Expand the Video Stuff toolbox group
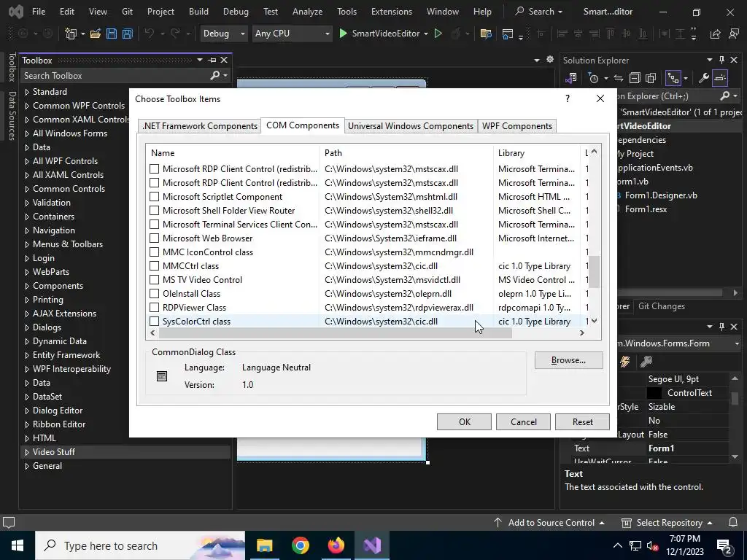 [x=27, y=452]
